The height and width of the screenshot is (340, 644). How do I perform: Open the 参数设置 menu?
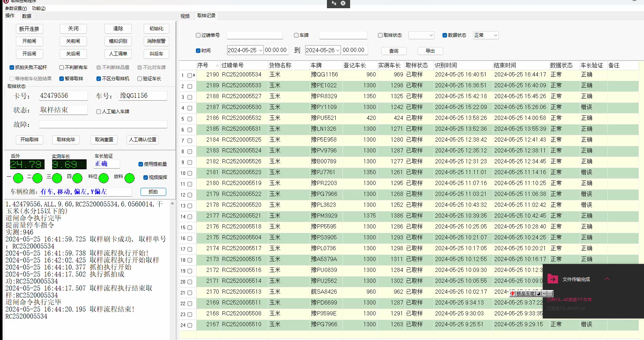(16, 8)
